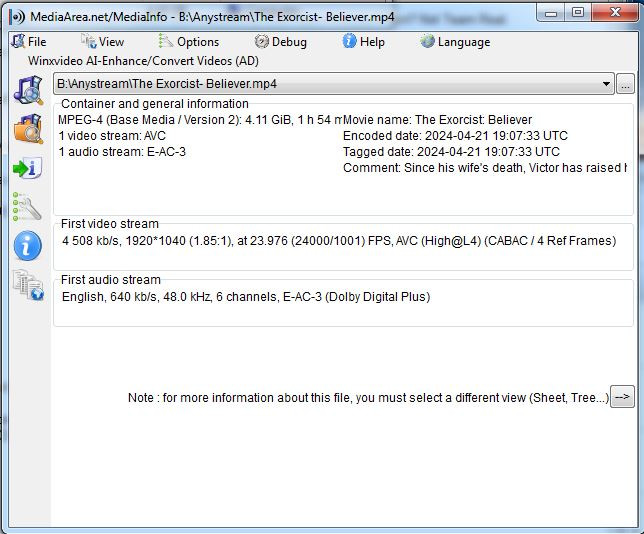Click the '1 video stream: AVC' text

[x=112, y=136]
